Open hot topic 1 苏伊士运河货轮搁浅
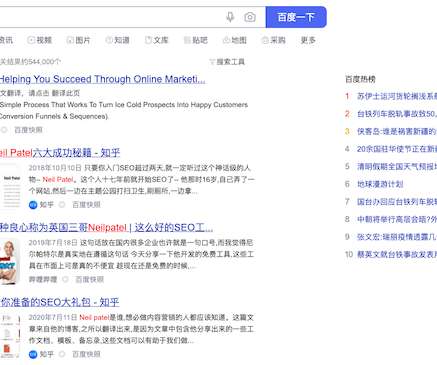The width and height of the screenshot is (437, 365). [x=397, y=96]
